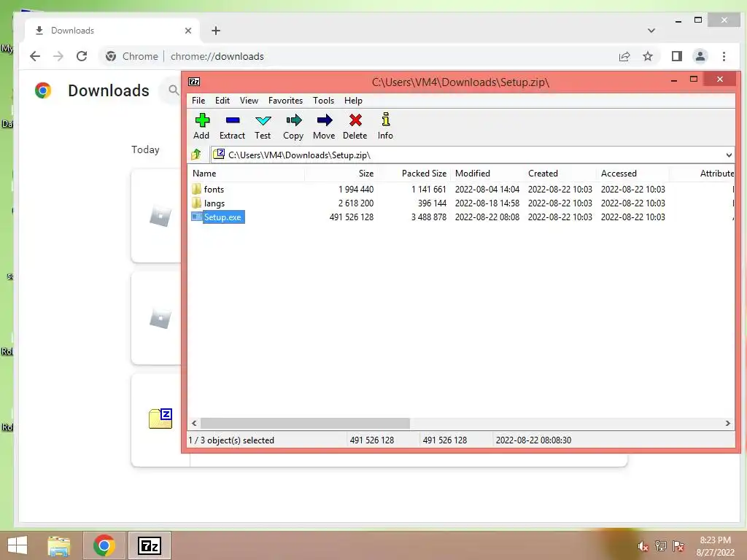The width and height of the screenshot is (747, 560).
Task: Sort by Packed Size column header
Action: [414, 174]
